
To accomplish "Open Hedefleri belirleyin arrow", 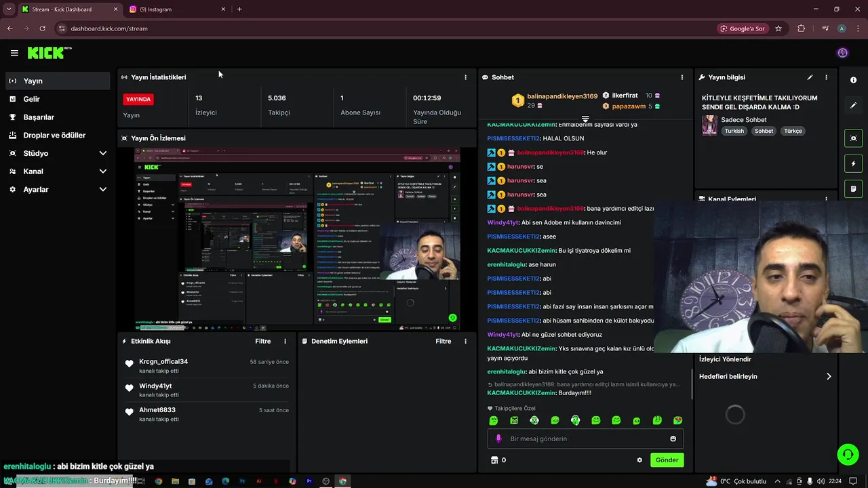I will pos(828,377).
